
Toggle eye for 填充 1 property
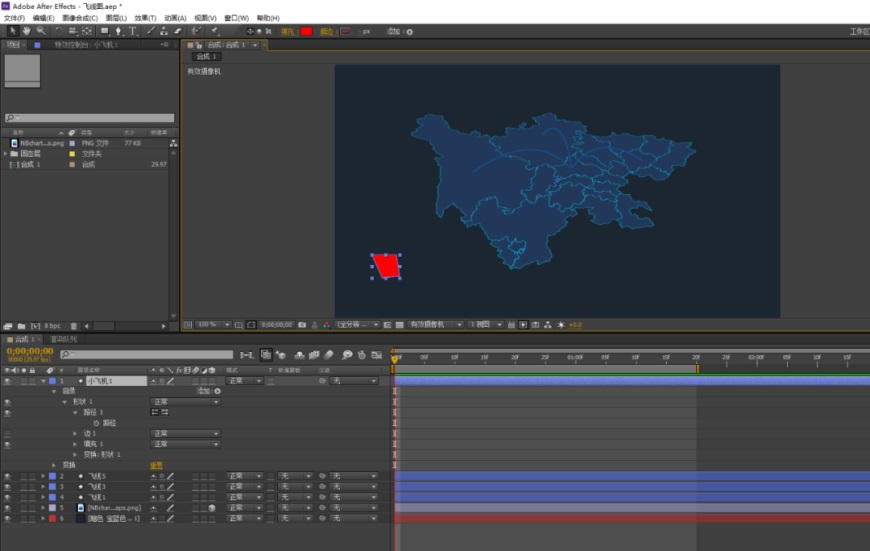click(x=7, y=444)
